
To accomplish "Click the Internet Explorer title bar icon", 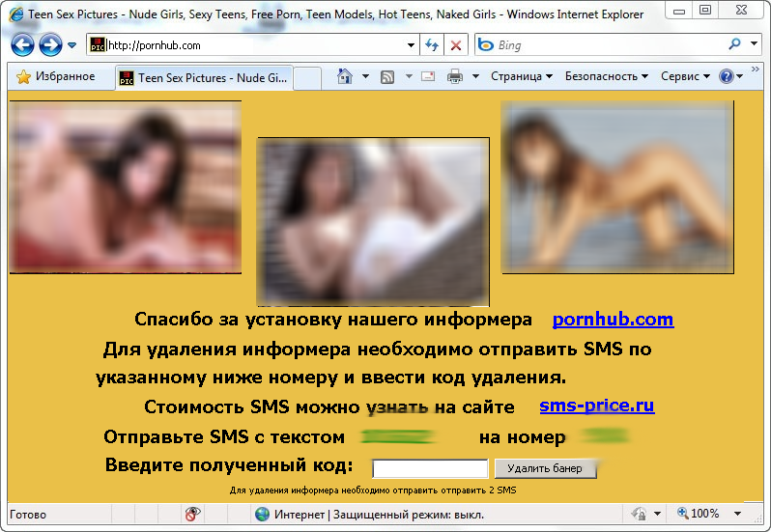I will (x=16, y=14).
